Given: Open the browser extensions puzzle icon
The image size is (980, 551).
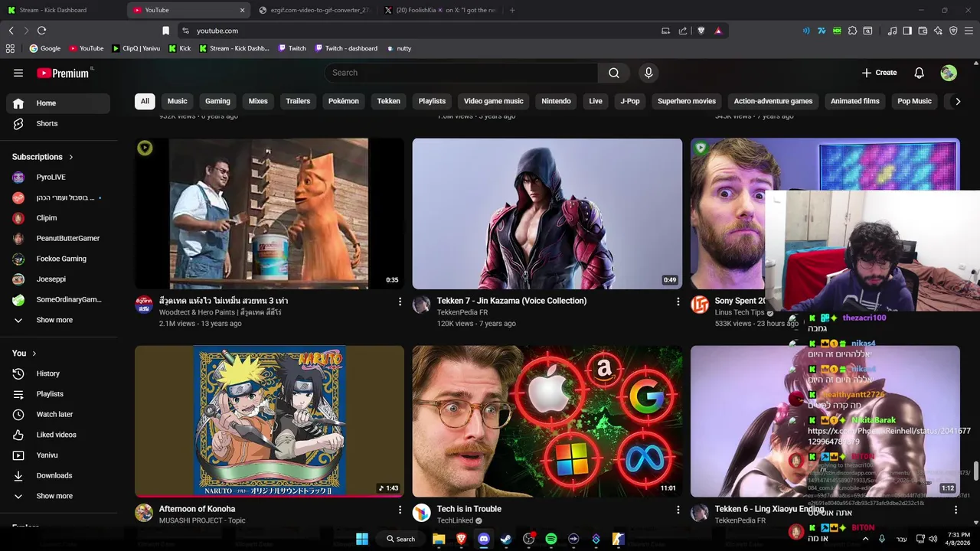Looking at the screenshot, I should (x=852, y=31).
